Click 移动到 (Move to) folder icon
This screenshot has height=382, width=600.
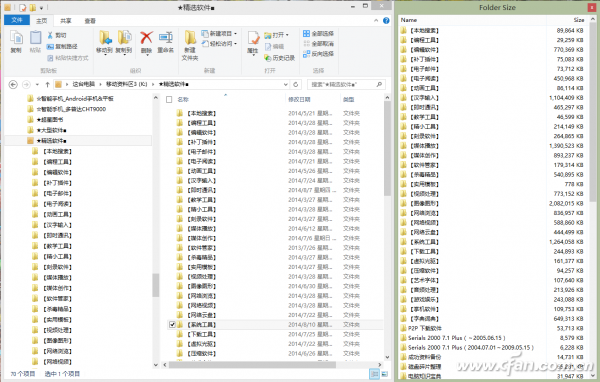(104, 38)
